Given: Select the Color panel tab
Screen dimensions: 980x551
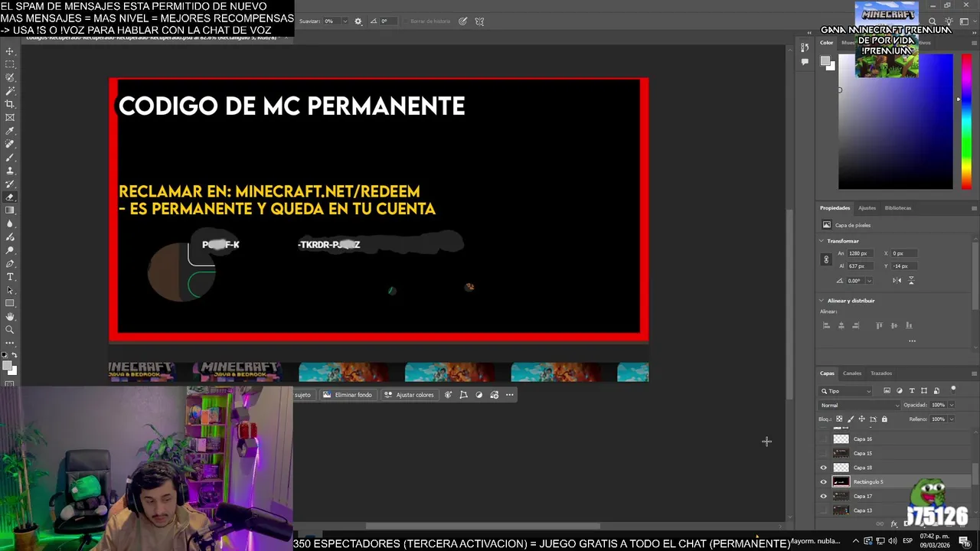Looking at the screenshot, I should [x=827, y=43].
